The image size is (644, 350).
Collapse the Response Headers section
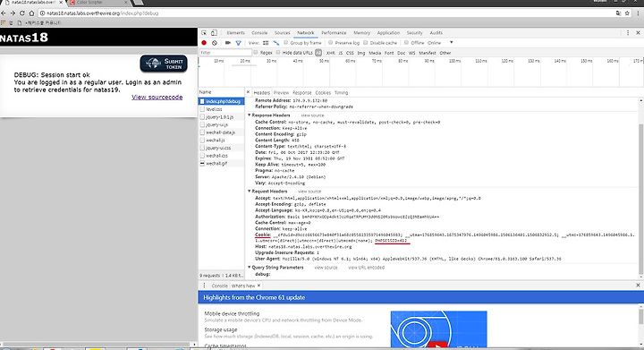click(250, 115)
